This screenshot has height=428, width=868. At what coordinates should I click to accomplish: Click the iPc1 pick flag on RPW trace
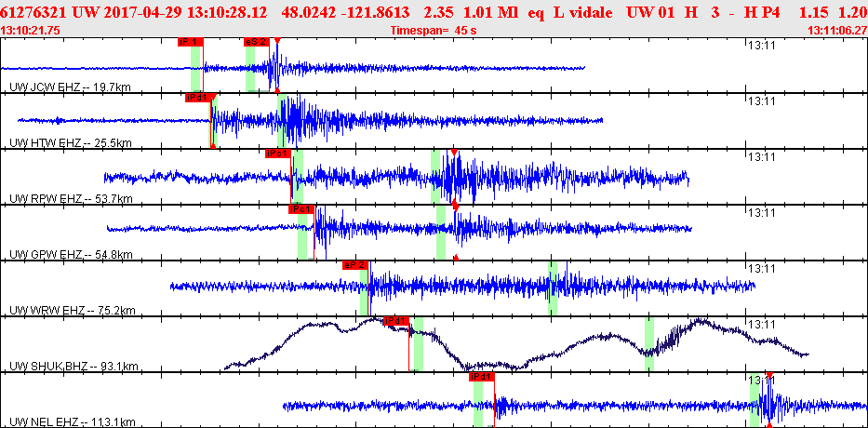tap(278, 154)
